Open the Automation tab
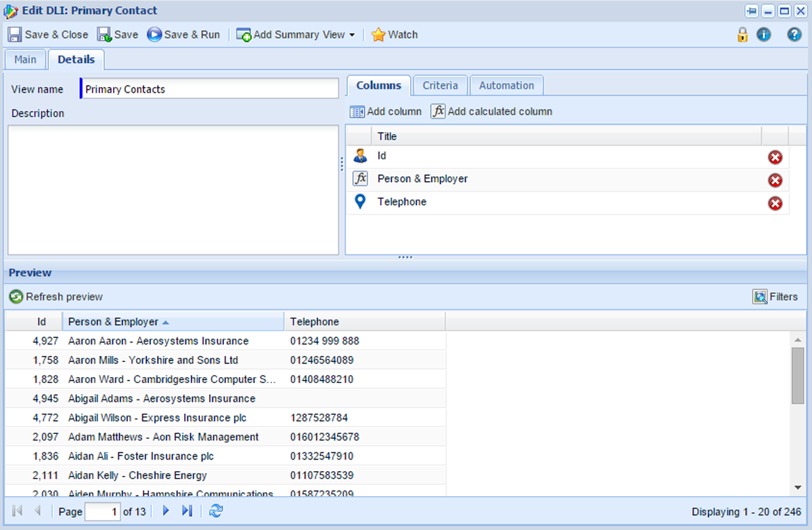The image size is (812, 530). click(x=506, y=85)
